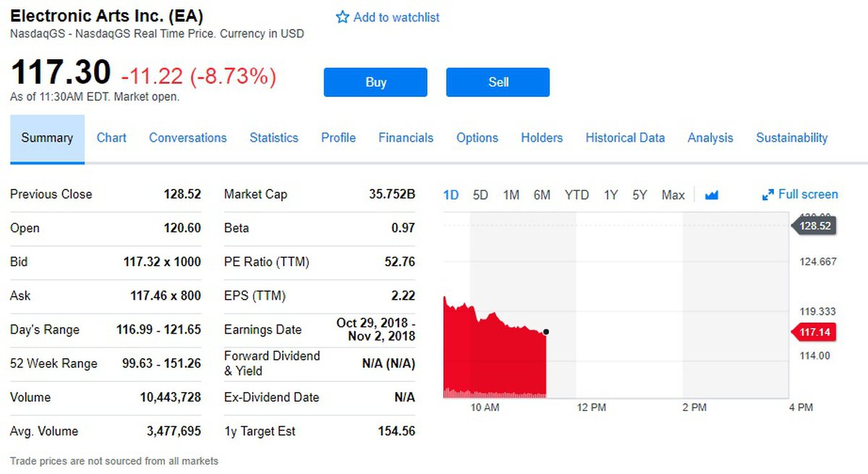
Task: Click the Add to watchlist star icon
Action: coord(343,17)
